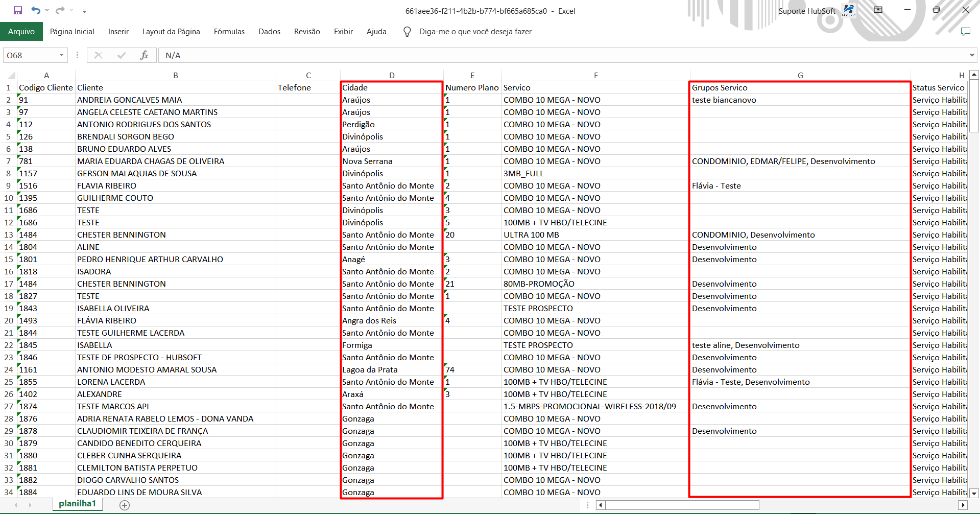Image resolution: width=980 pixels, height=514 pixels.
Task: Click previous sheet navigation arrow
Action: click(x=16, y=505)
